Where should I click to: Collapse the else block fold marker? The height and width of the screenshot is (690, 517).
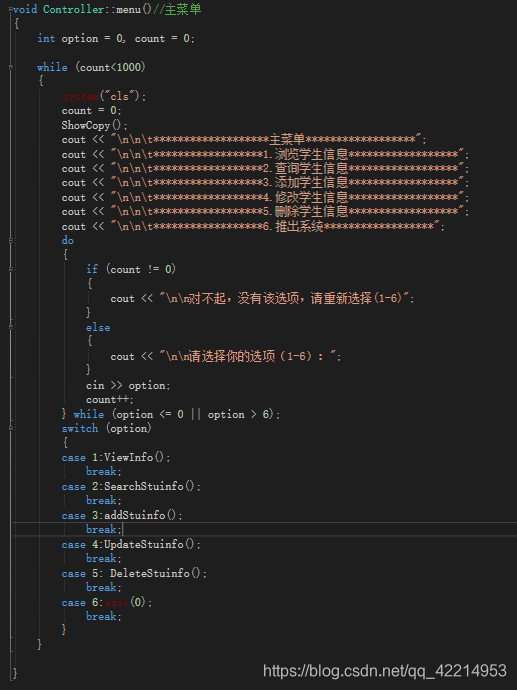[x=11, y=327]
